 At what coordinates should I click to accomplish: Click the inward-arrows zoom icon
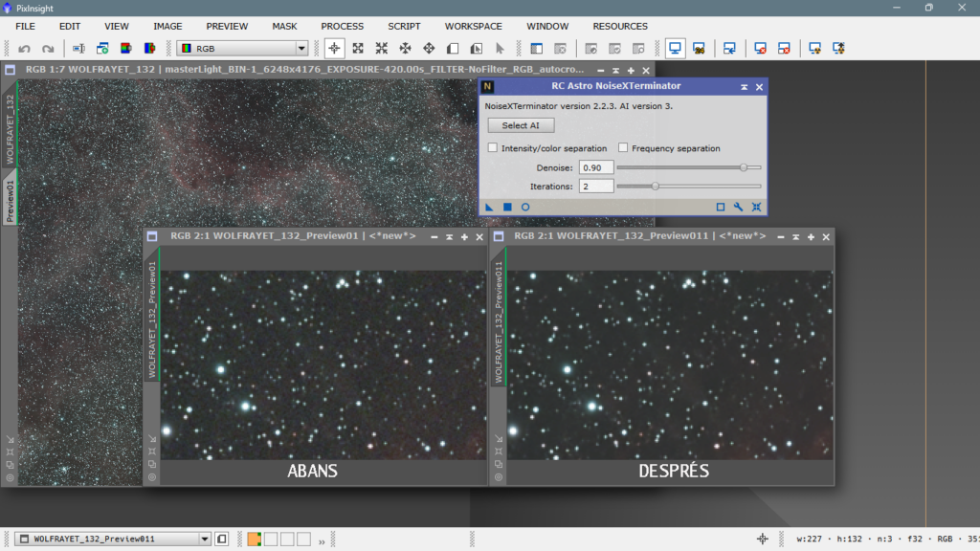[381, 48]
